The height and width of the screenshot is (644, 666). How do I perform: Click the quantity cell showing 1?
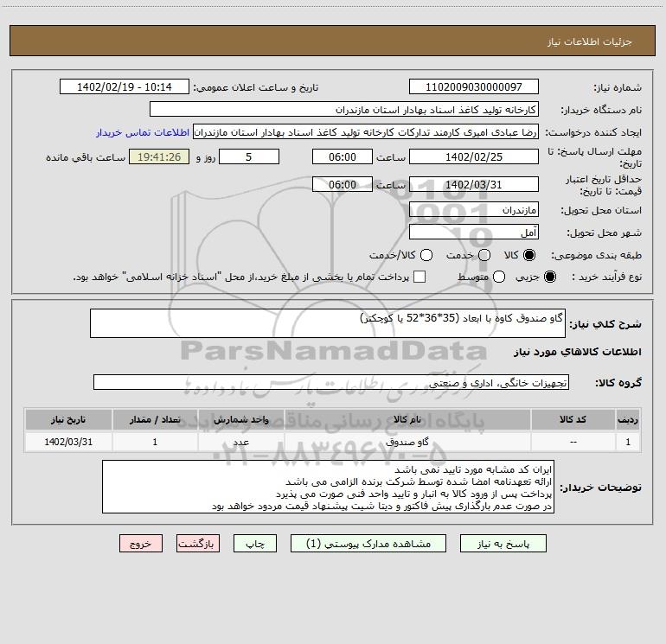155,442
